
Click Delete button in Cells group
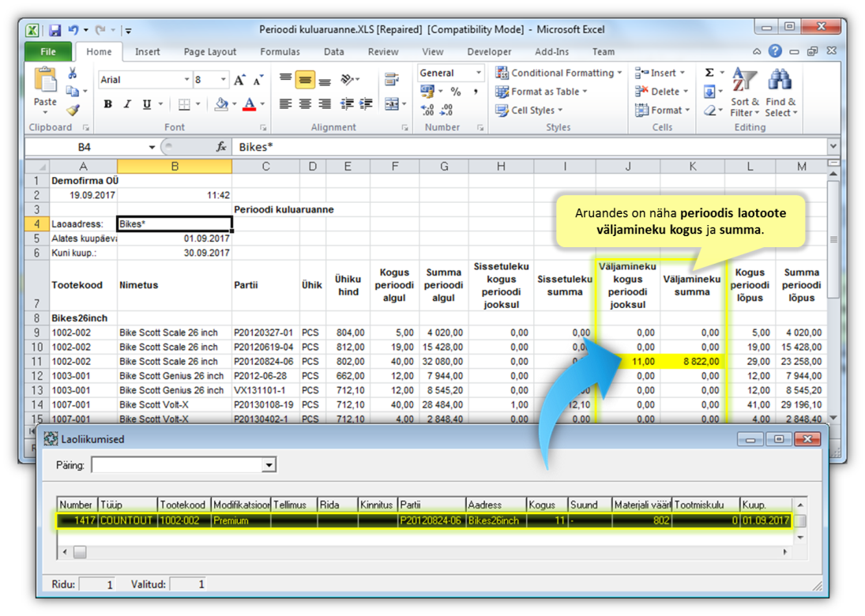(662, 92)
